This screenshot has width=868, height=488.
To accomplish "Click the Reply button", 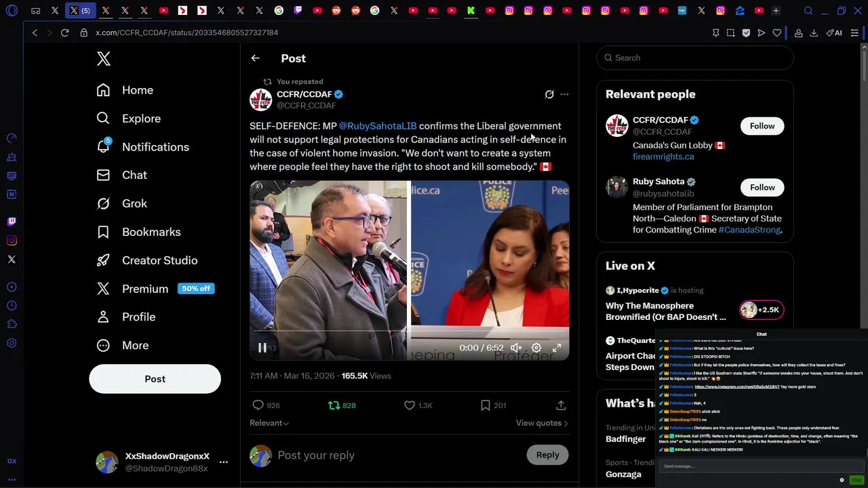I will (x=547, y=455).
